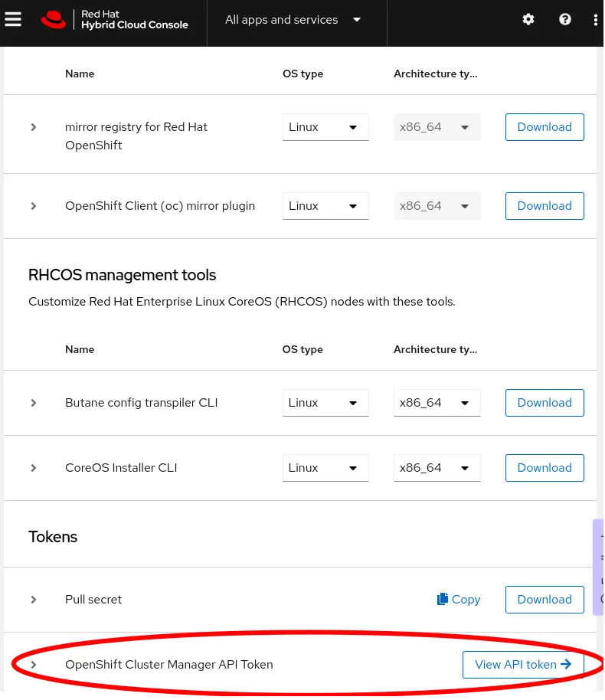This screenshot has height=700, width=605.
Task: Click OS type column header in RHCOS table
Action: pyautogui.click(x=302, y=349)
